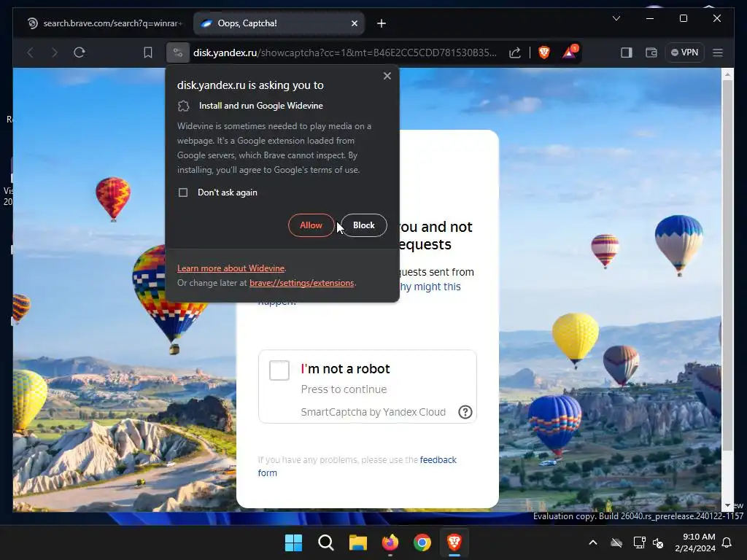Select the Oops, Captcha! tab

click(279, 23)
